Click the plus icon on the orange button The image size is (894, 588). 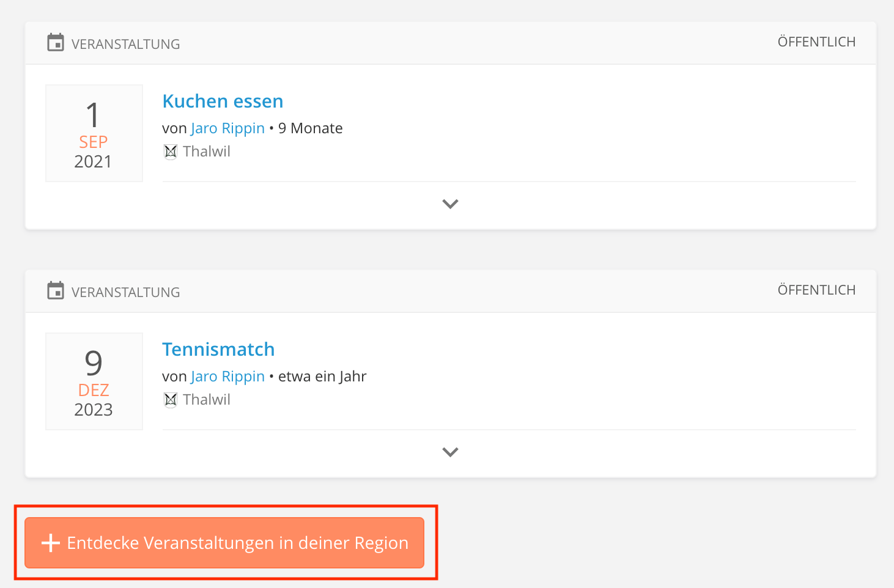pyautogui.click(x=51, y=543)
